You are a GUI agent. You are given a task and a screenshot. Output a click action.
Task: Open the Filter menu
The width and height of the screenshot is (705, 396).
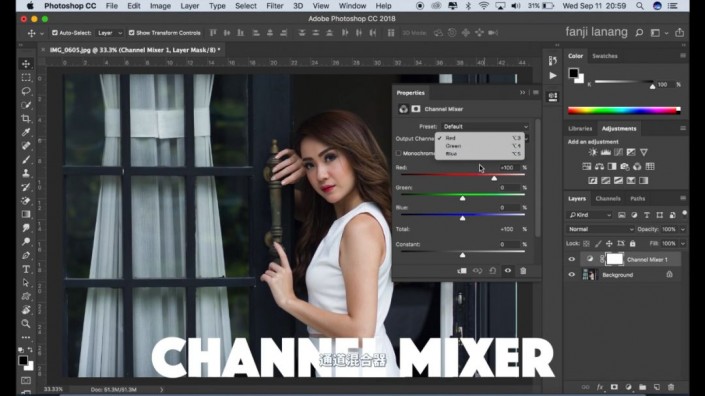click(x=274, y=6)
